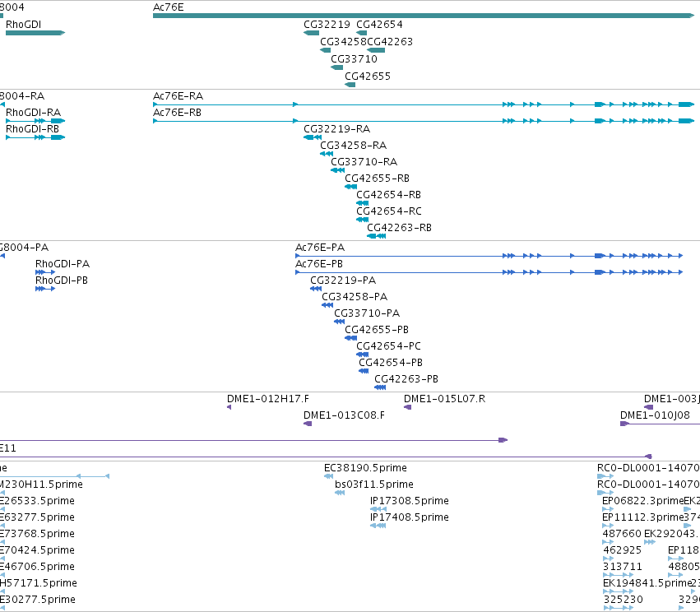Image resolution: width=700 pixels, height=612 pixels.
Task: Select the DME1-013C08.F marker
Action: pyautogui.click(x=308, y=424)
